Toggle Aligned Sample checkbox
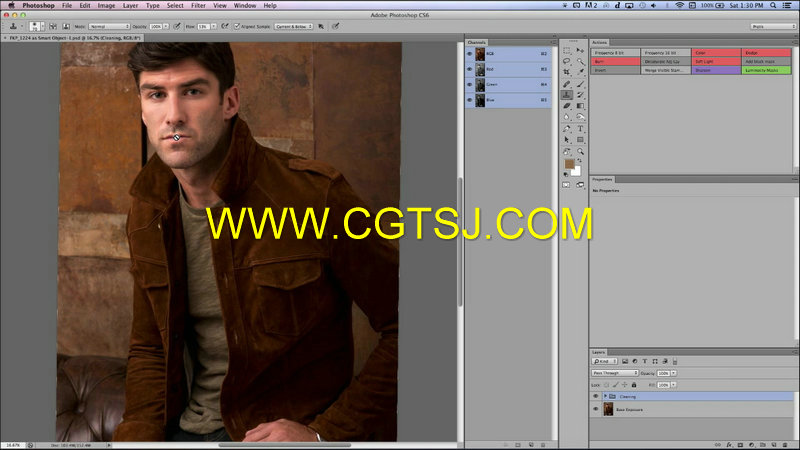The height and width of the screenshot is (450, 800). pos(237,26)
